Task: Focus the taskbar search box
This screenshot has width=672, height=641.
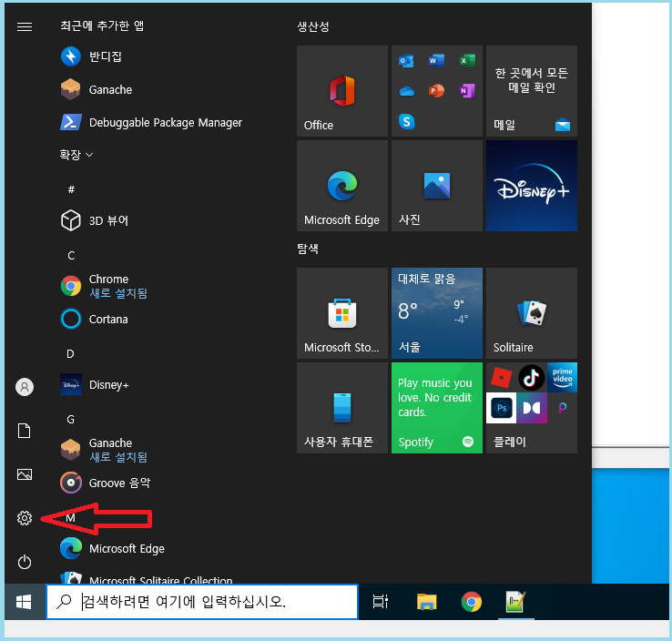Action: [202, 602]
